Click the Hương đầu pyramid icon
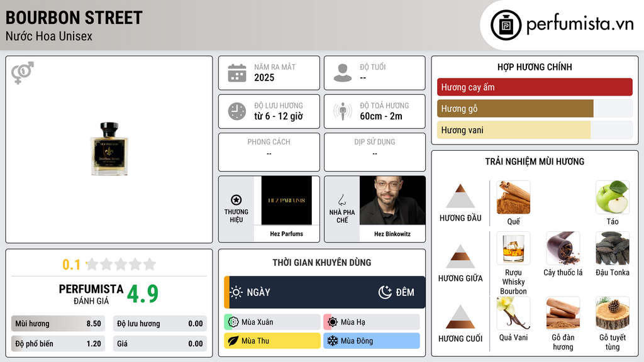Screen dimensions: 644x362 point(460,196)
